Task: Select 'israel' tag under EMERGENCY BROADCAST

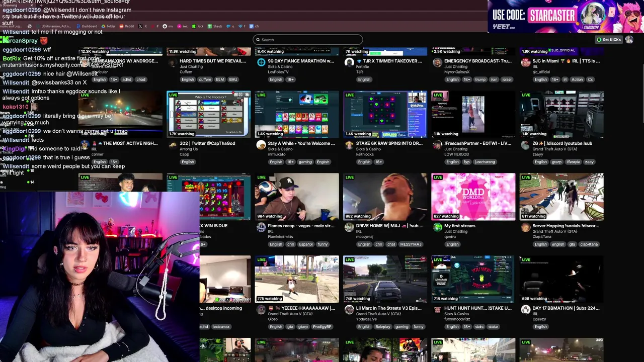Action: tap(507, 79)
